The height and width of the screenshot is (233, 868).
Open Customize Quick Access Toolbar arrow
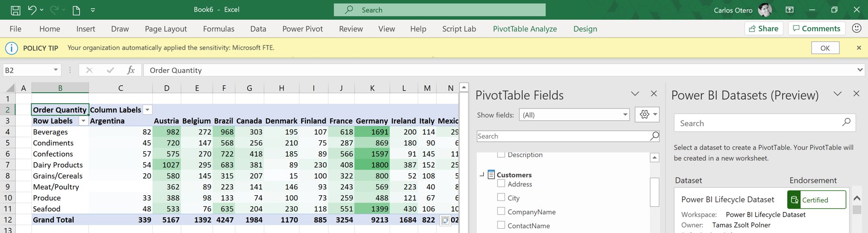click(93, 10)
